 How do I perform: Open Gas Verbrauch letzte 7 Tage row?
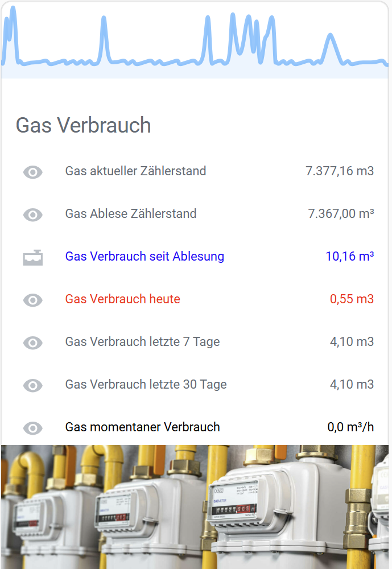[142, 342]
